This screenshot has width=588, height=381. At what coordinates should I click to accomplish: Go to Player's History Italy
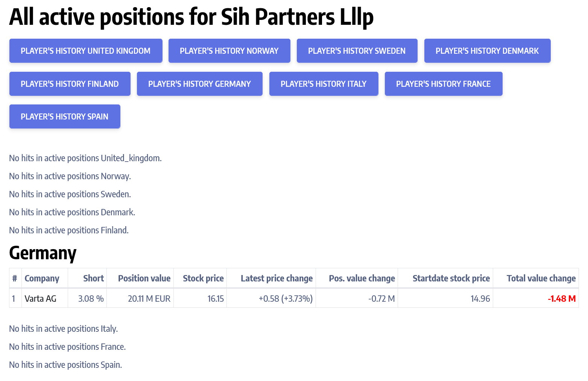pyautogui.click(x=324, y=84)
